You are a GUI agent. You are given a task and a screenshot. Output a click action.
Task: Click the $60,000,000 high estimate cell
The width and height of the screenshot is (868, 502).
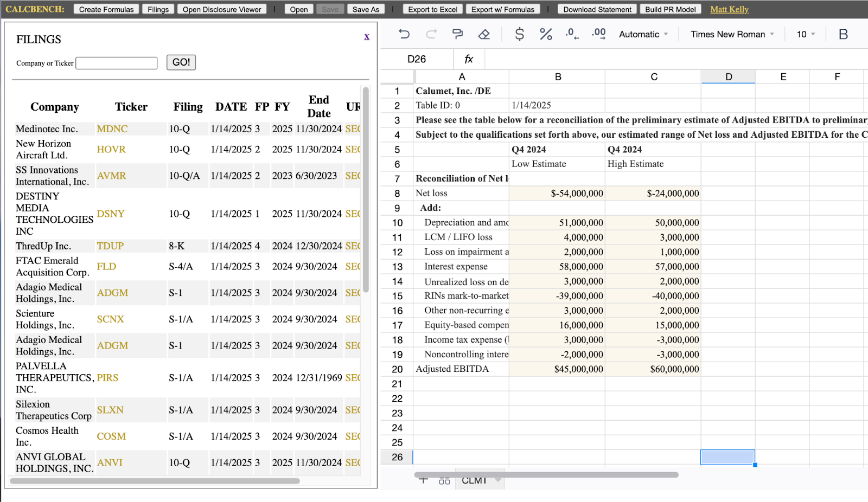(x=653, y=369)
